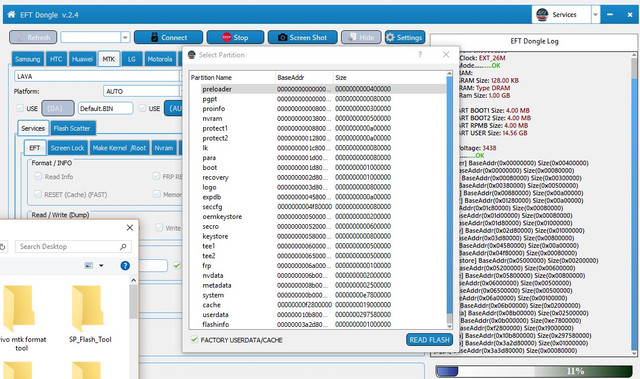Select the frp partition row
Viewport: 640px width, 379px height.
coord(318,266)
